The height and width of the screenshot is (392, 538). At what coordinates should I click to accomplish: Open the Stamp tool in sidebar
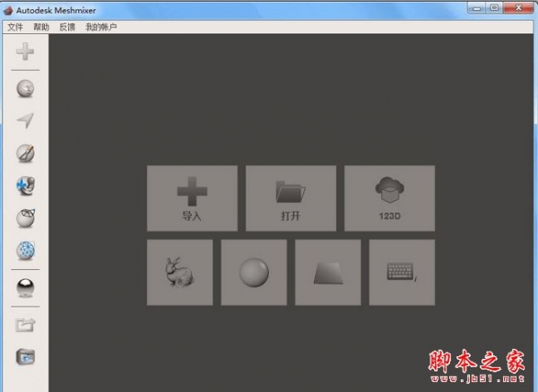25,186
